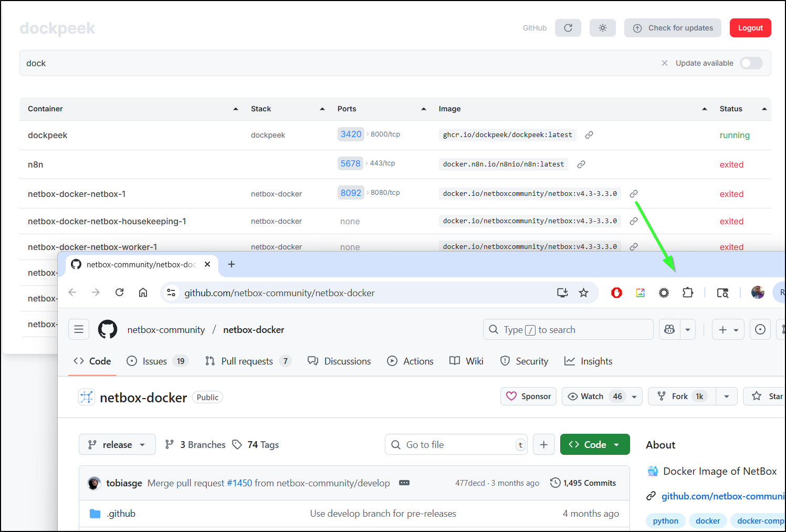Open the browser profile avatar
Image resolution: width=786 pixels, height=532 pixels.
coord(758,293)
